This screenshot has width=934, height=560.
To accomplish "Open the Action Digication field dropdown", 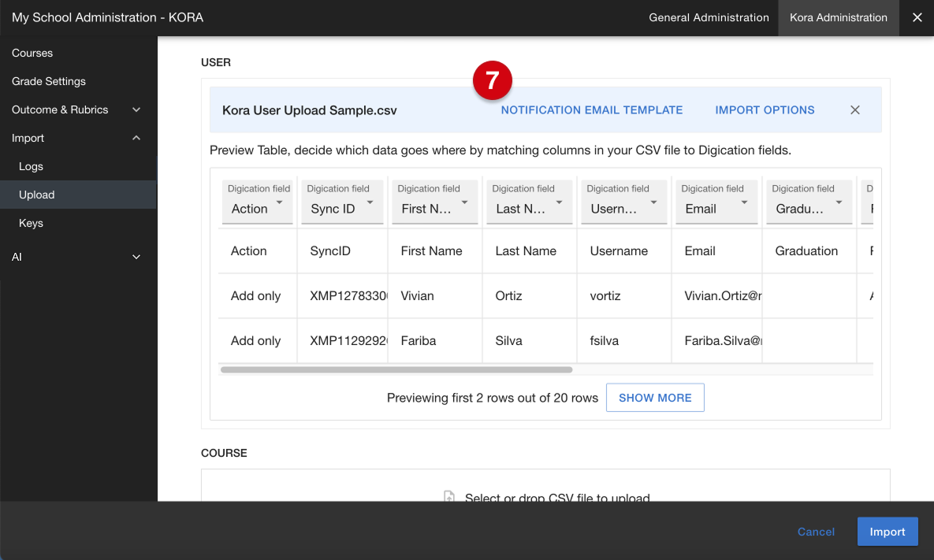I will click(257, 201).
